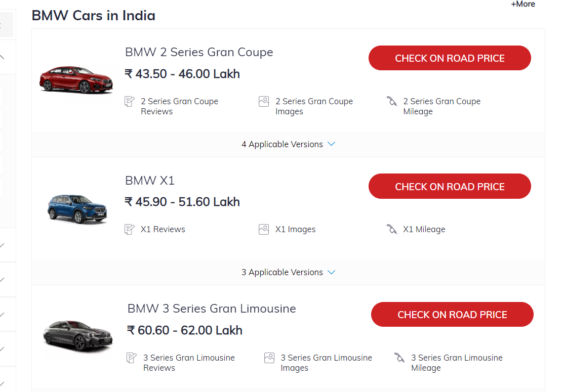Expand 3 Applicable Versions for BMW X1

(288, 272)
